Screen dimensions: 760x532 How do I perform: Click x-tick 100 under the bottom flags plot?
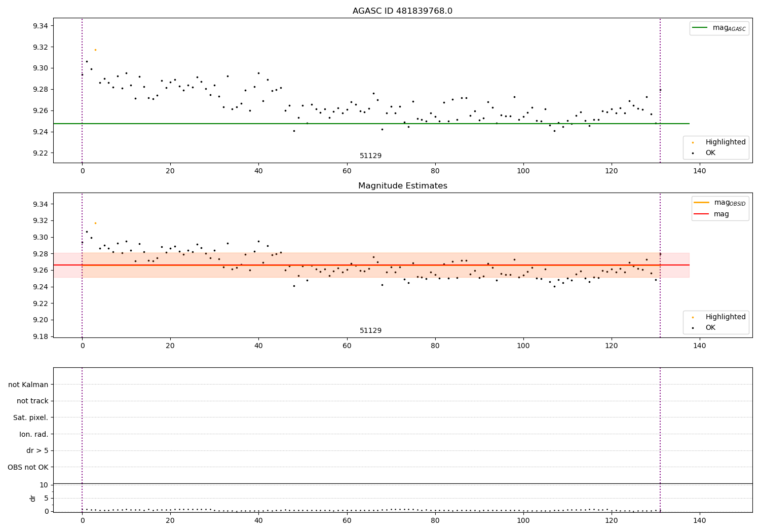click(523, 520)
